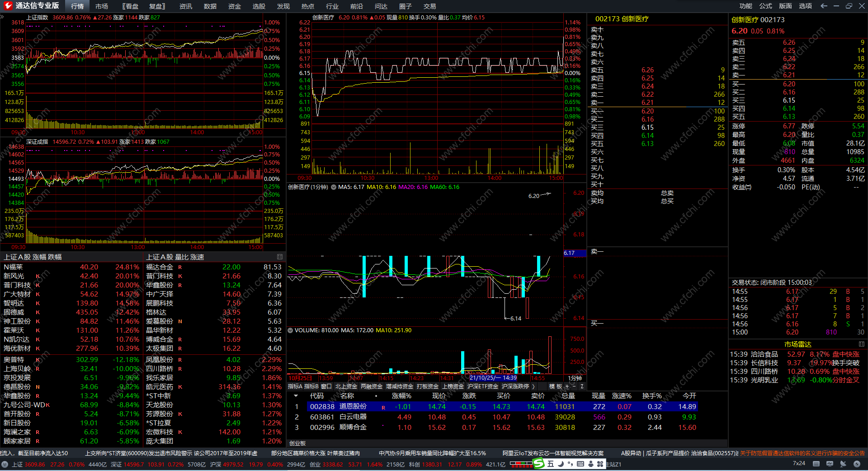
Task: Click the plus icon next to 模板
Action: [x=567, y=386]
